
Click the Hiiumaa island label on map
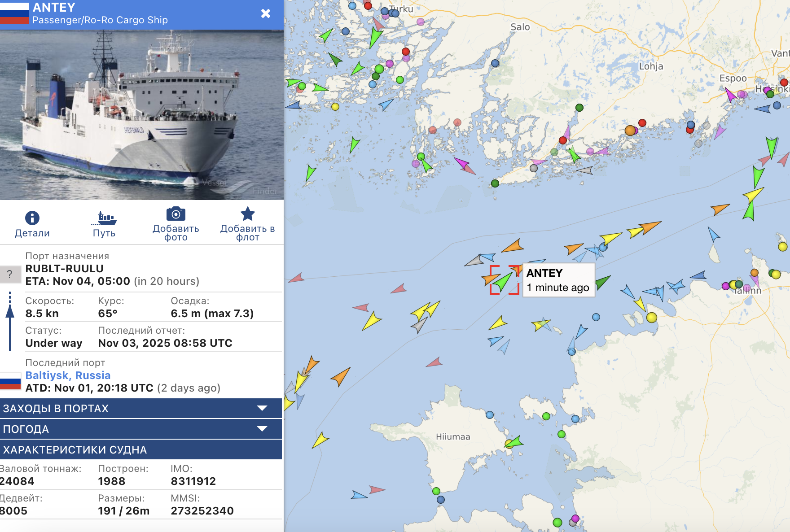tap(453, 437)
